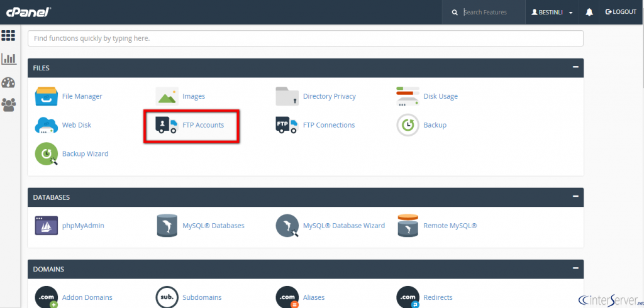
Task: Open the phpMyAdmin link
Action: coord(84,226)
